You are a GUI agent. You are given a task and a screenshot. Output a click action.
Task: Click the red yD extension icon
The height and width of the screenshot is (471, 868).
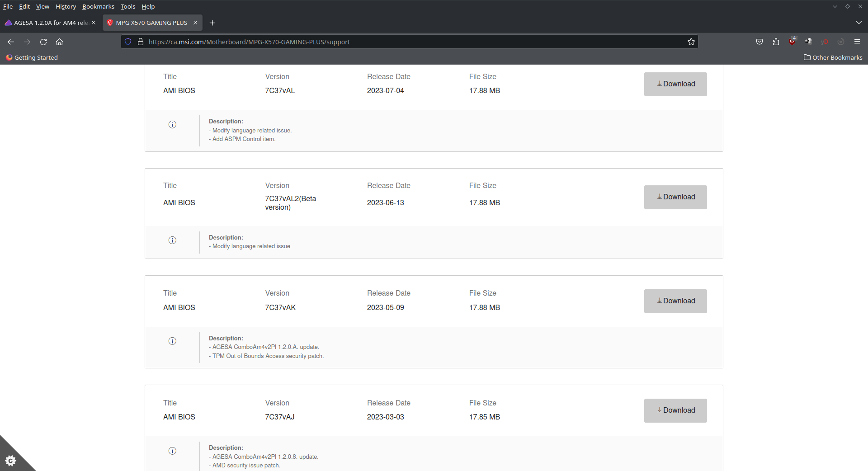pyautogui.click(x=825, y=42)
